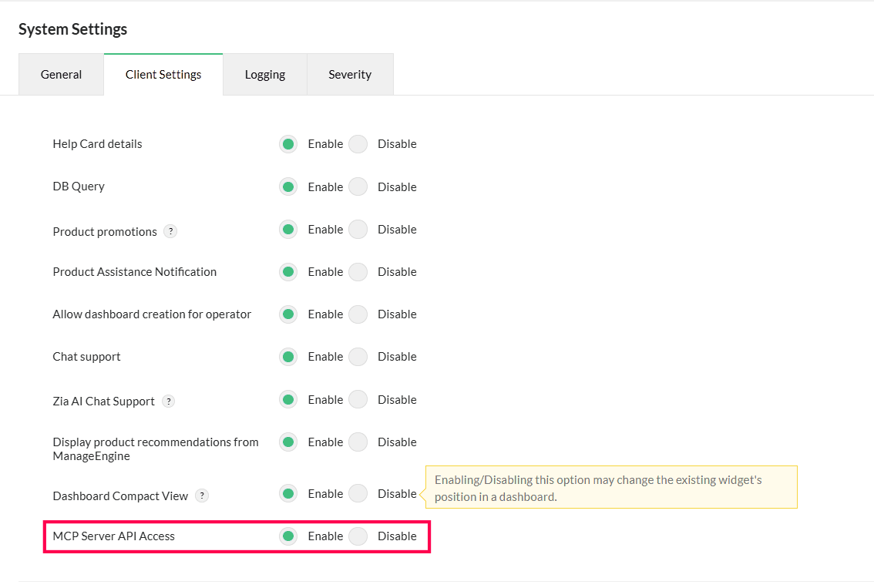This screenshot has width=874, height=588.
Task: Click the System Settings heading
Action: coord(72,29)
